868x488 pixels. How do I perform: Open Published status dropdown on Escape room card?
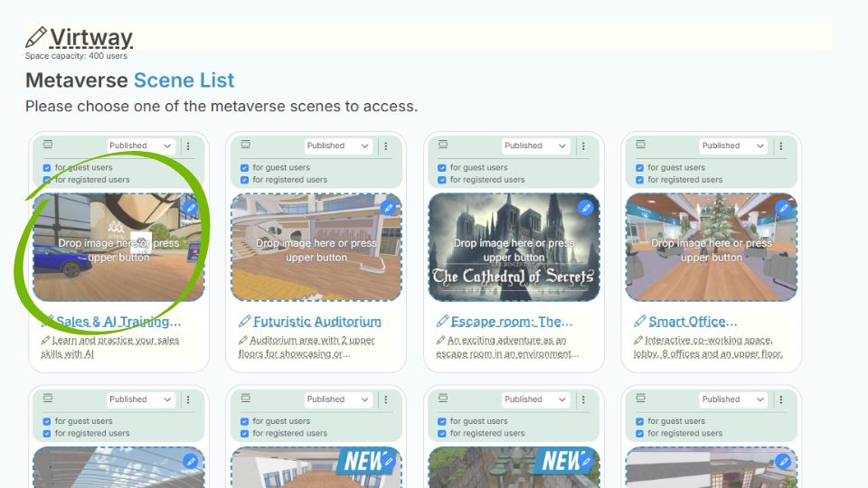pos(535,145)
